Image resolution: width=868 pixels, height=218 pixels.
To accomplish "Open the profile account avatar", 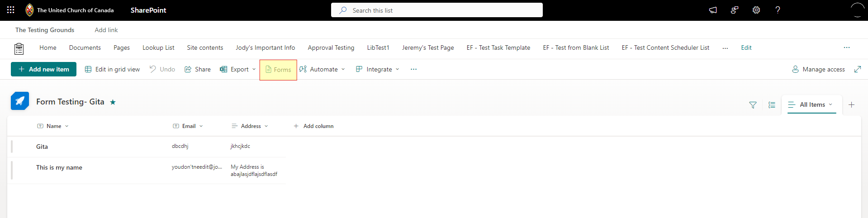I will [858, 10].
